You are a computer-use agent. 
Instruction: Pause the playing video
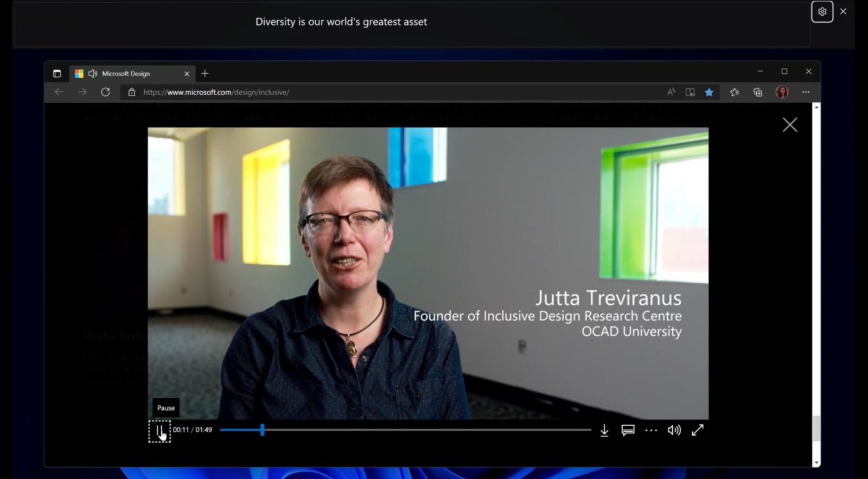coord(159,431)
